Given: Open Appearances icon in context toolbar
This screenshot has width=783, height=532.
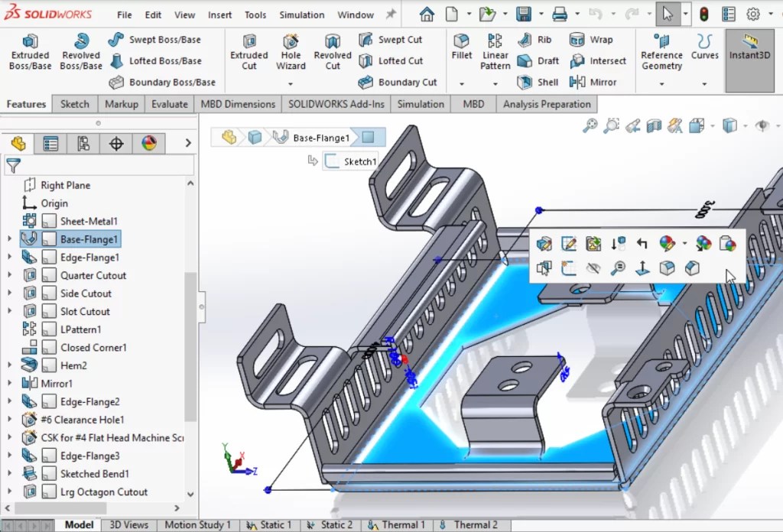Looking at the screenshot, I should tap(667, 244).
